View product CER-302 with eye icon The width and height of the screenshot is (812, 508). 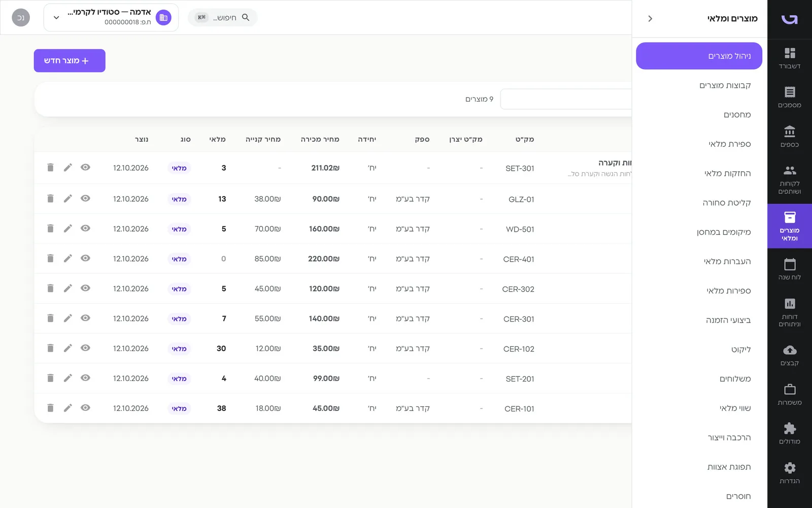(x=85, y=288)
